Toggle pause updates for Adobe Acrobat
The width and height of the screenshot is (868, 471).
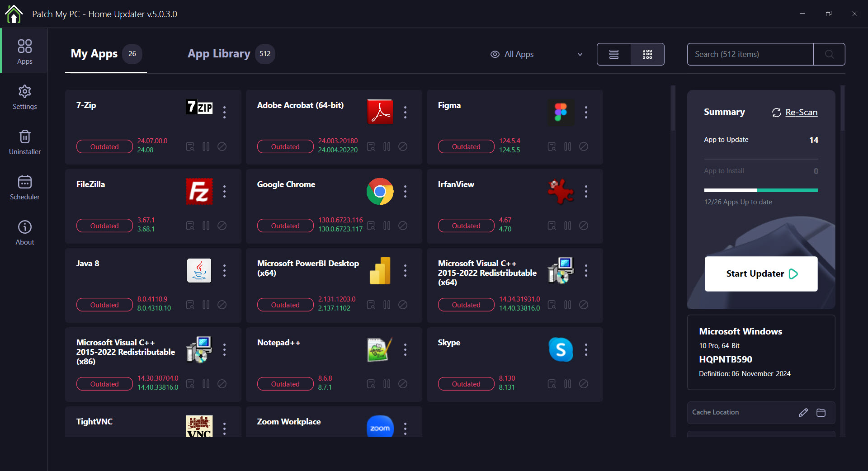click(x=387, y=146)
